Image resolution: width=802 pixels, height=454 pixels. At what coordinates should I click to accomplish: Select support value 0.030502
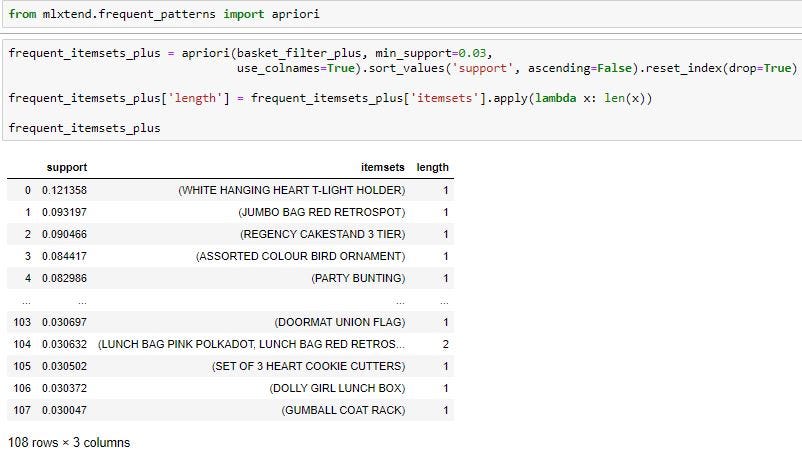pyautogui.click(x=64, y=366)
